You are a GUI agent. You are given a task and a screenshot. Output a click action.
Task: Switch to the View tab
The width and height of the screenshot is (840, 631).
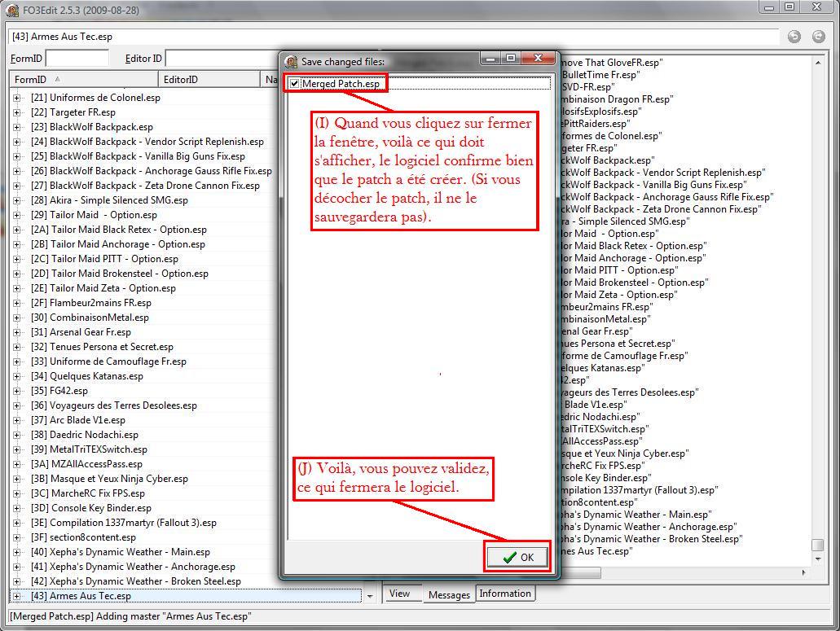point(399,594)
